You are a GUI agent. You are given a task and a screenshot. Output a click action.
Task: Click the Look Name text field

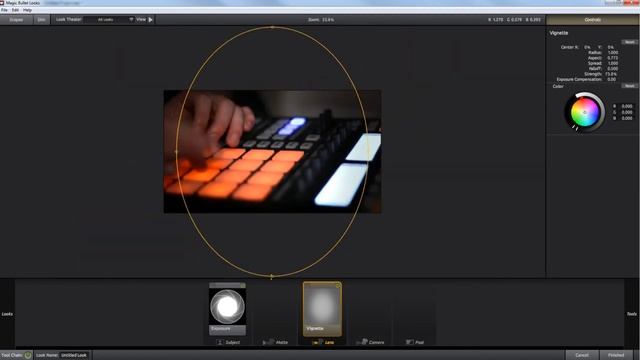coord(74,355)
